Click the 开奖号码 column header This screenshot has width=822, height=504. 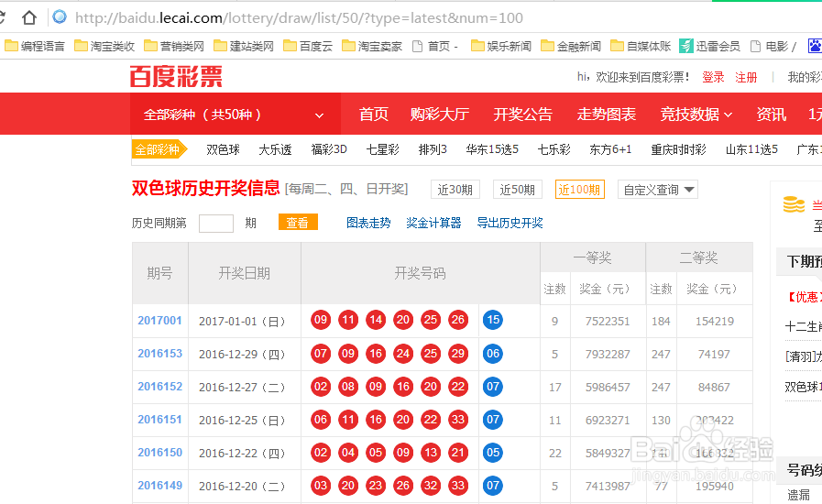click(420, 273)
